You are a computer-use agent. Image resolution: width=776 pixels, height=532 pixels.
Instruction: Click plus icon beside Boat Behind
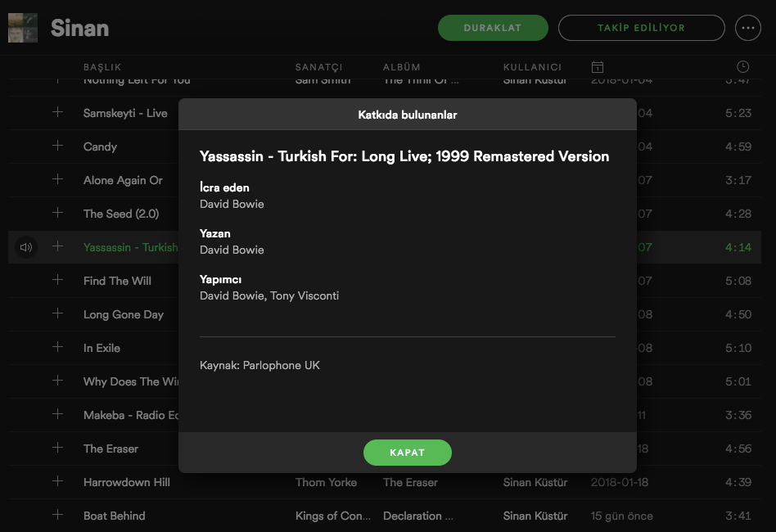57,516
